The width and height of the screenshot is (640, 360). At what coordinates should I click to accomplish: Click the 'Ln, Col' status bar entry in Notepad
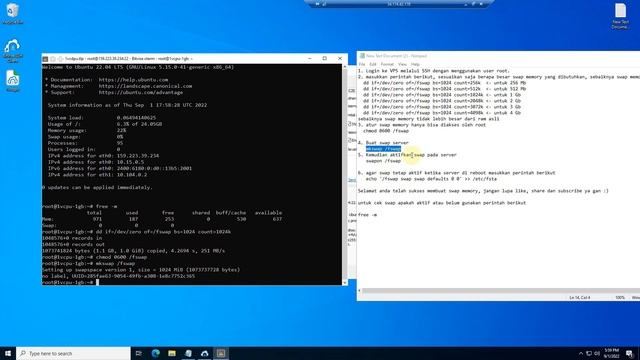(580, 298)
